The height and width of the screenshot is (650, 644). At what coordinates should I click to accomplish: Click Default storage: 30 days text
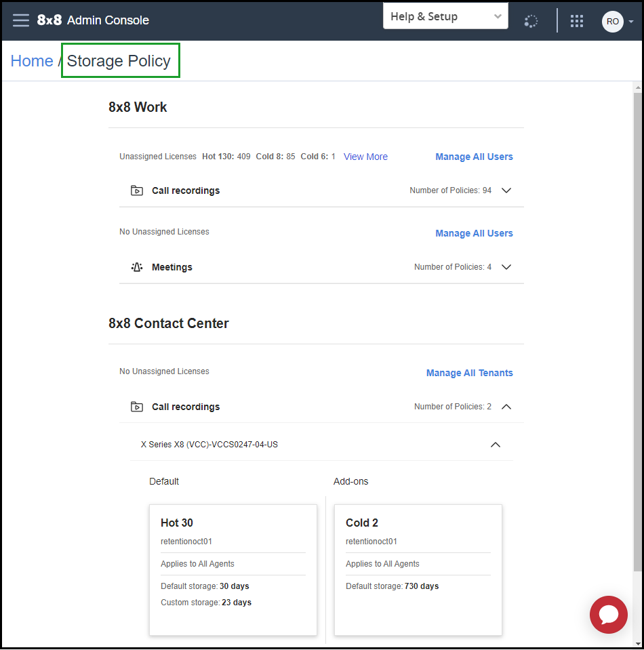(x=205, y=586)
